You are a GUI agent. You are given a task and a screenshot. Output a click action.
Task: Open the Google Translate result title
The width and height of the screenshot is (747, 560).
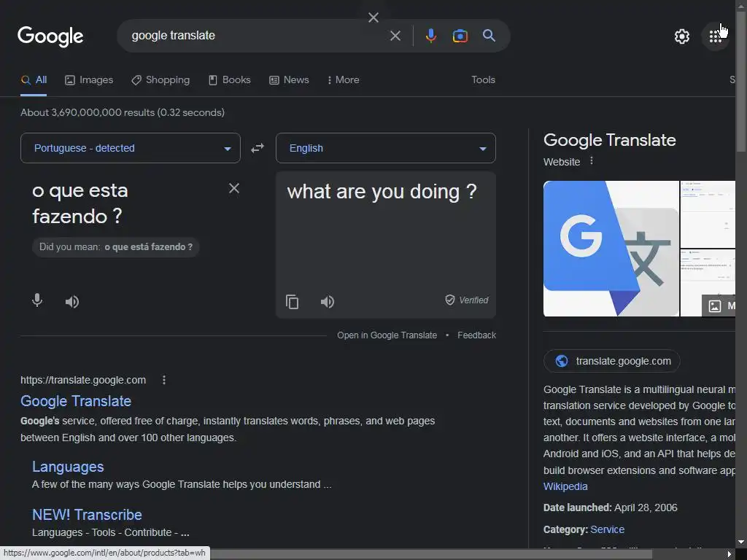(76, 401)
